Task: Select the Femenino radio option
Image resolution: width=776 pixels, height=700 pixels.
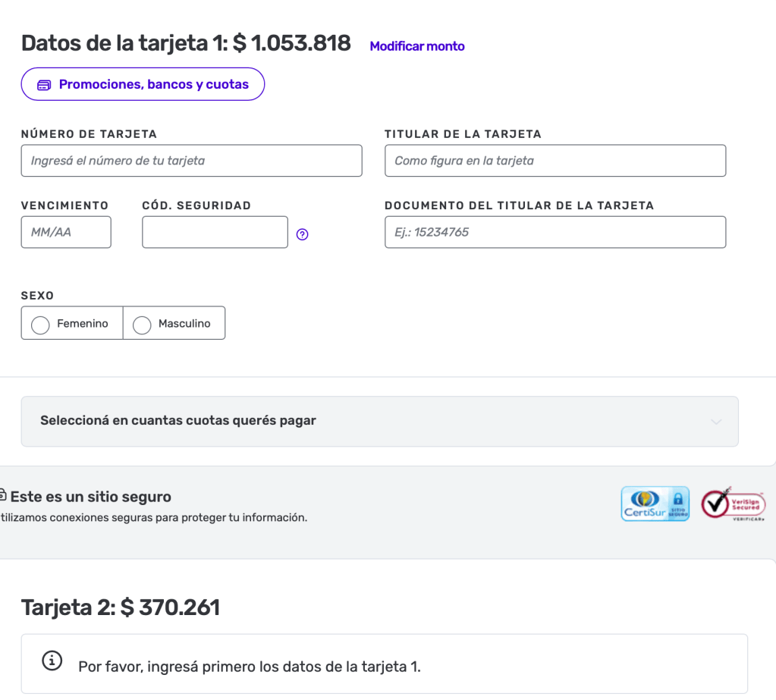Action: [41, 325]
